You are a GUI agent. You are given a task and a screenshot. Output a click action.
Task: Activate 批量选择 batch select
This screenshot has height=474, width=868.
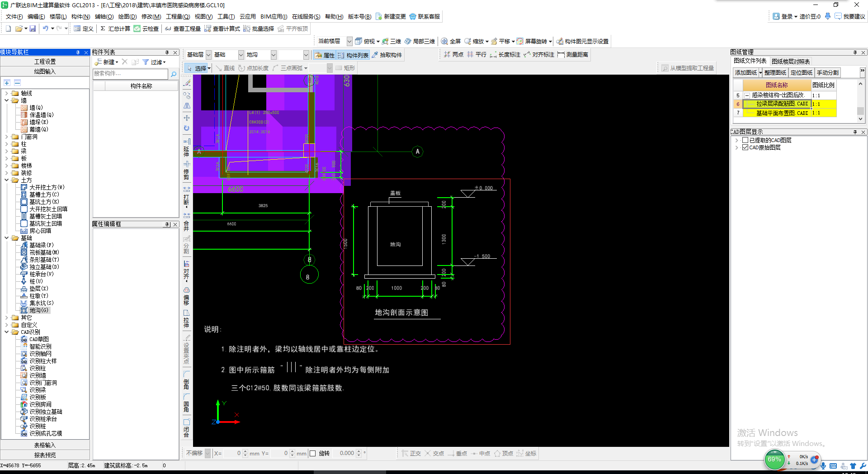click(259, 28)
